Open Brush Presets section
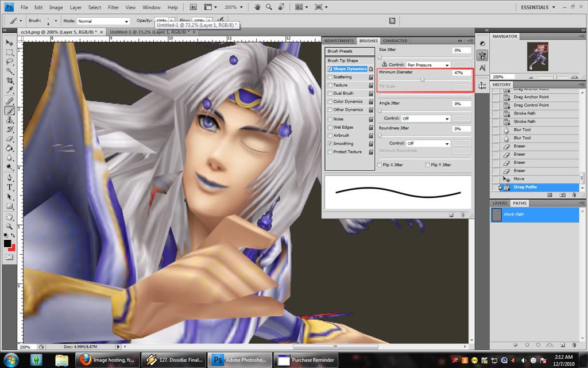Viewport: 588px width, 368px height. tap(340, 51)
